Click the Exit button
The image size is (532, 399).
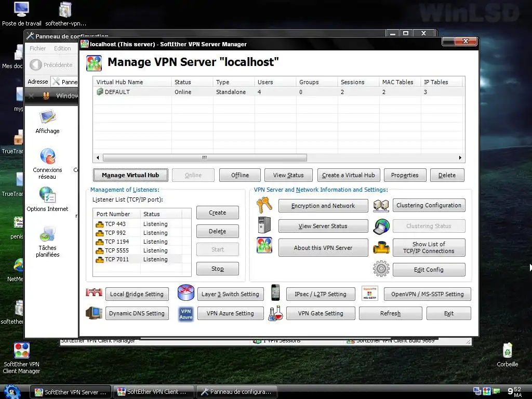pos(449,313)
